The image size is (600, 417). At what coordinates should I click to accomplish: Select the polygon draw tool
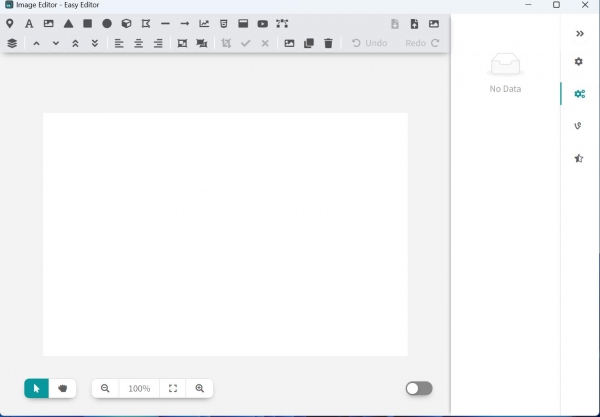coord(146,24)
